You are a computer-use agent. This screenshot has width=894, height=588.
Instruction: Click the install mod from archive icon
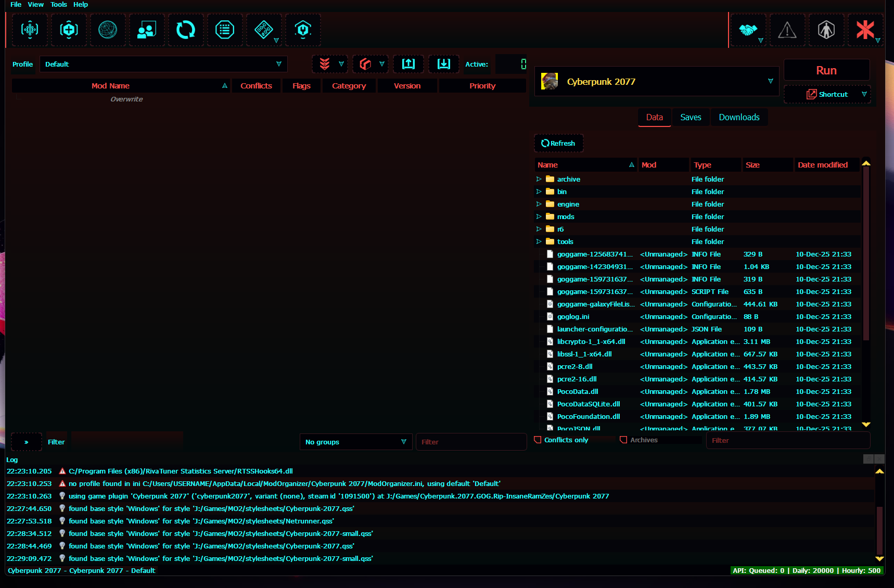tap(69, 30)
